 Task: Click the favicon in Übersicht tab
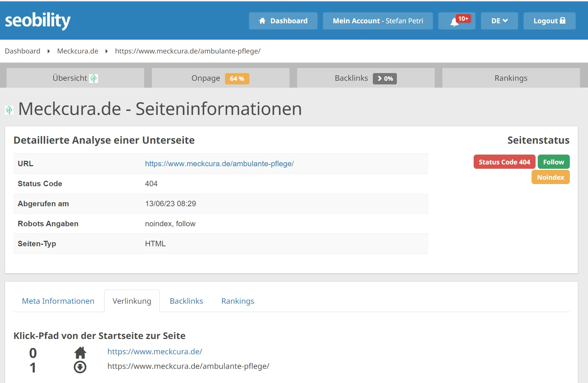[94, 78]
